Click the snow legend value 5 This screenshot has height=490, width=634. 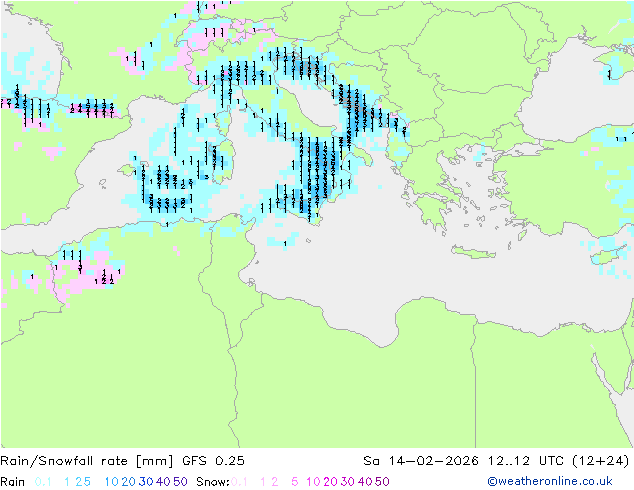[x=295, y=482]
